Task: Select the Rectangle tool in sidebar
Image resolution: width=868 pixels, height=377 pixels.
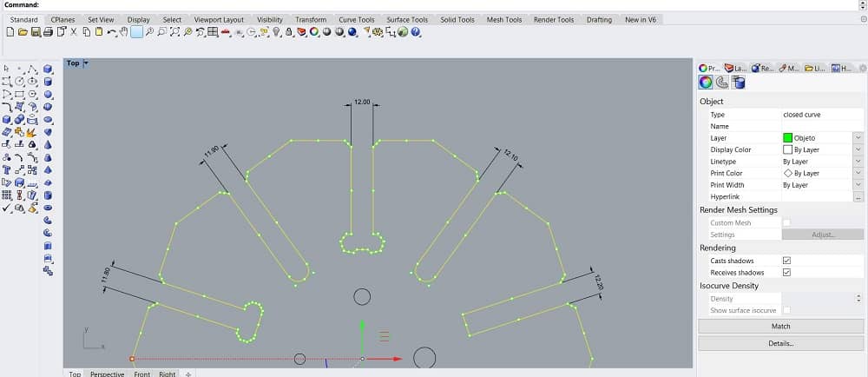Action: [19, 94]
